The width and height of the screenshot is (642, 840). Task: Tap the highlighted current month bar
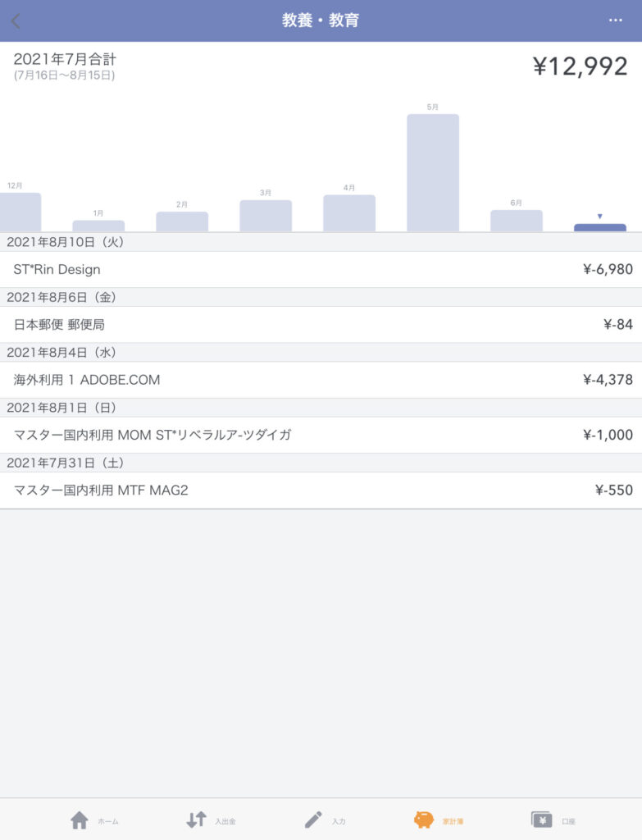tap(600, 226)
